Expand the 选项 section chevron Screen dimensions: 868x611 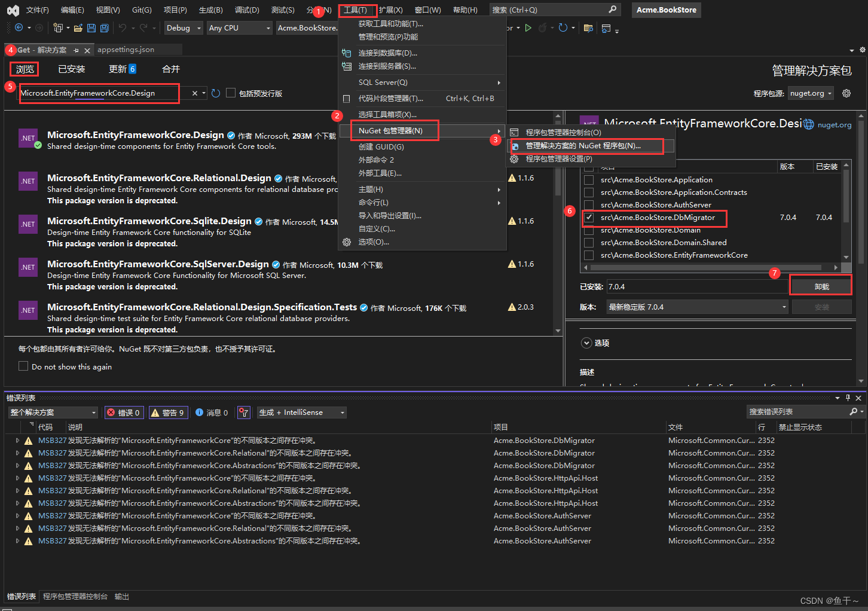point(586,343)
